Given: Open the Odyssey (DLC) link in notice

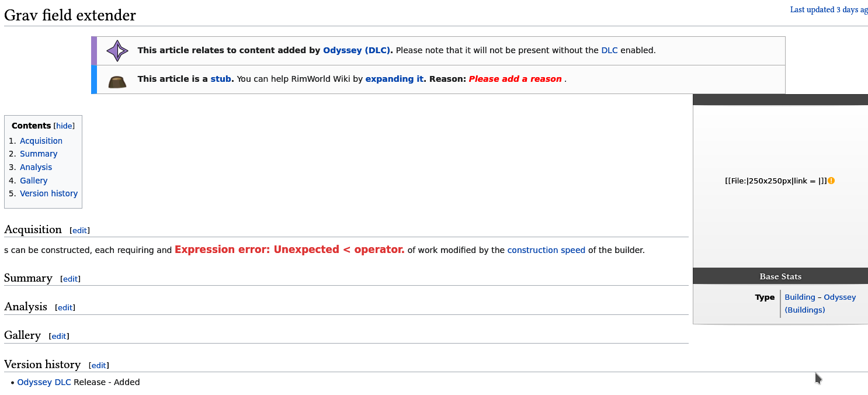Looking at the screenshot, I should coord(357,50).
